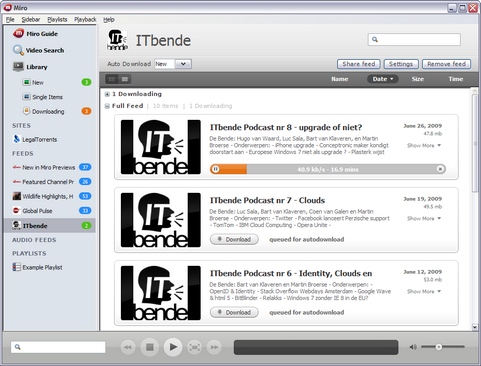Open the Sidebar menu

point(31,20)
